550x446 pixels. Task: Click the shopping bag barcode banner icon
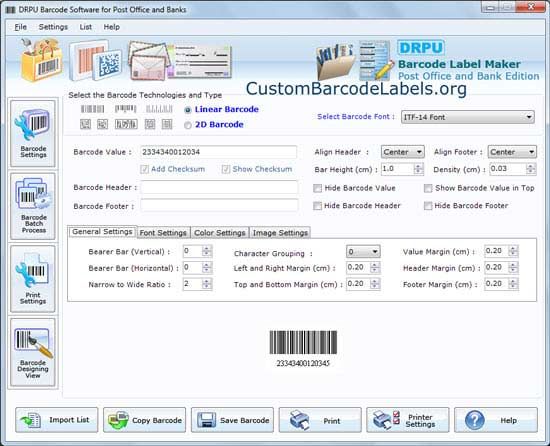[42, 60]
